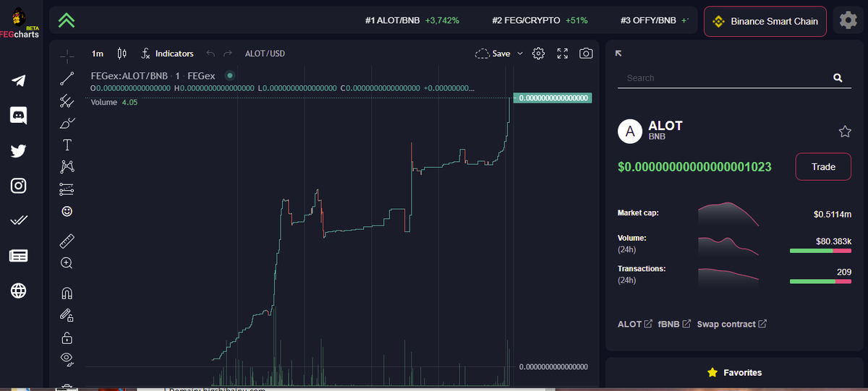The height and width of the screenshot is (391, 868).
Task: Open the Telegram link in sidebar
Action: point(19,81)
